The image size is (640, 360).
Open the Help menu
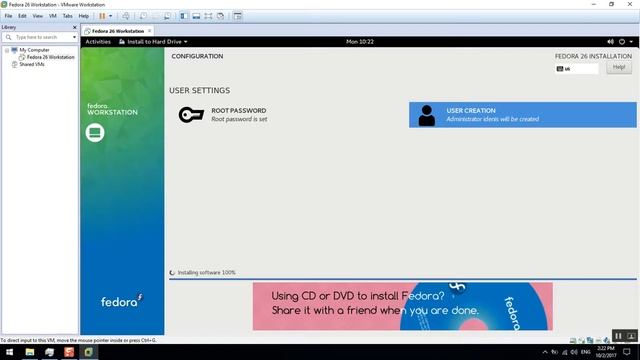pyautogui.click(x=84, y=16)
